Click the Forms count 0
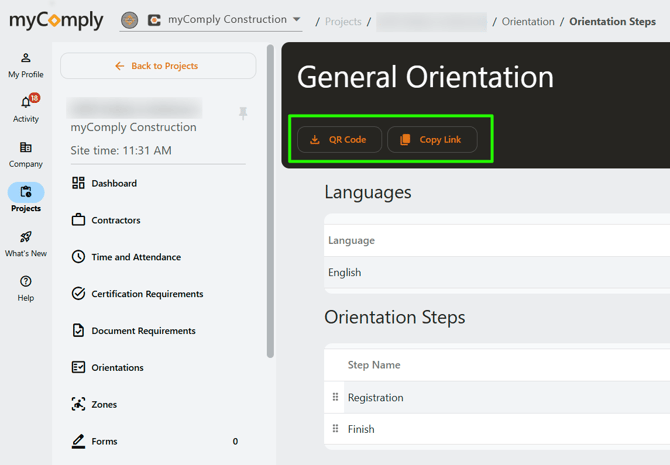Screen dimensions: 670x465 (x=235, y=441)
